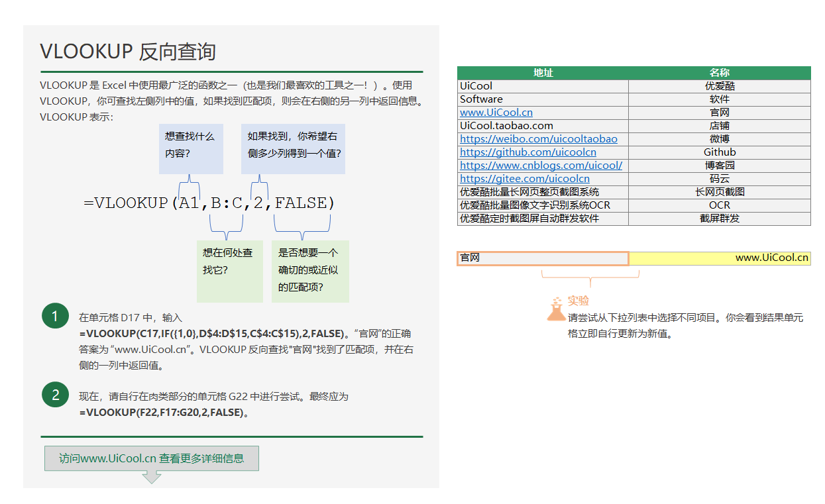
Task: Click the 是否想要一个确切的或近似的匹配项? callout box
Action: tap(310, 272)
